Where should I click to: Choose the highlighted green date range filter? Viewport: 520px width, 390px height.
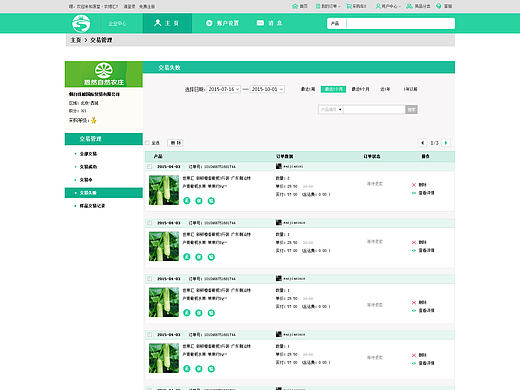[333, 89]
